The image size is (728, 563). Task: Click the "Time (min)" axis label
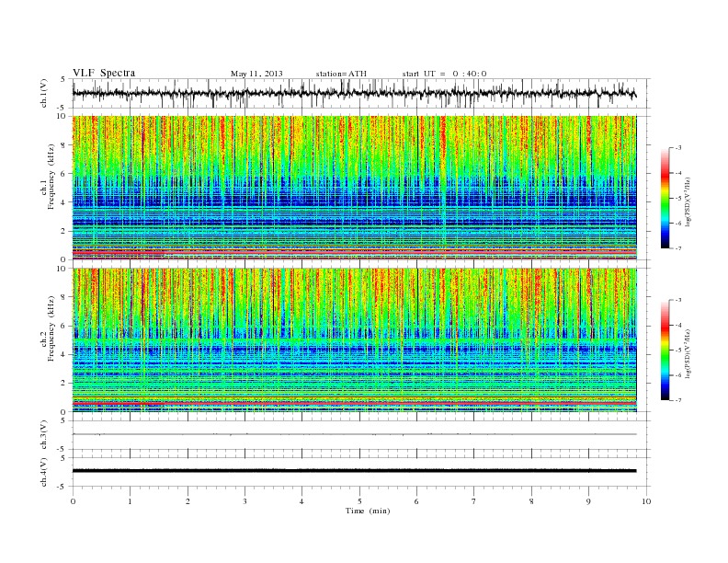coord(368,511)
